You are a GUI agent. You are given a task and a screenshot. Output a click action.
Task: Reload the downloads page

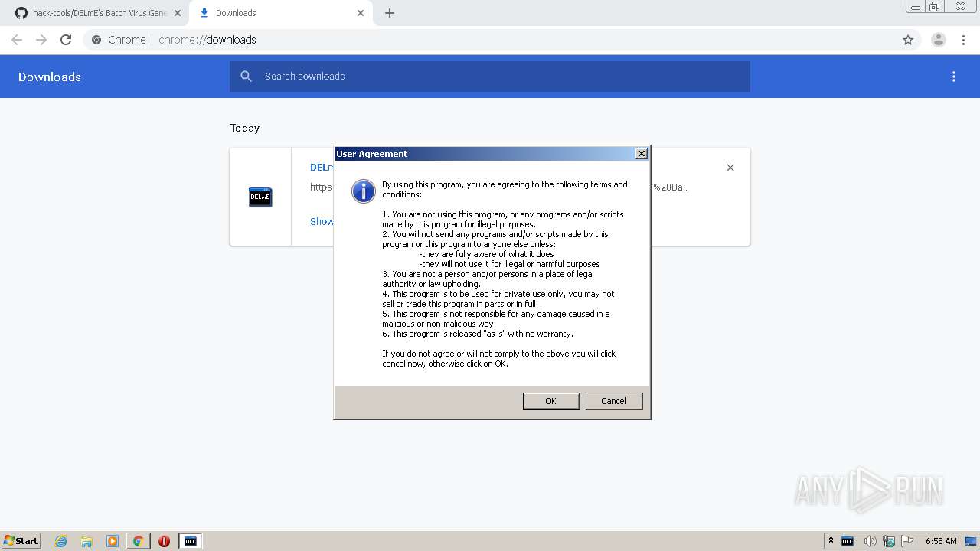[x=66, y=40]
